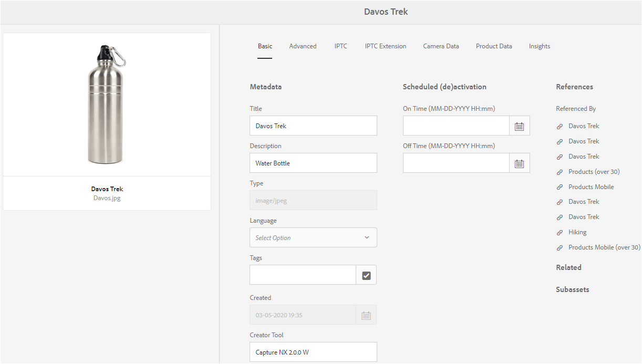Open the tag selector via the checkmark button
The height and width of the screenshot is (364, 642).
pos(366,274)
